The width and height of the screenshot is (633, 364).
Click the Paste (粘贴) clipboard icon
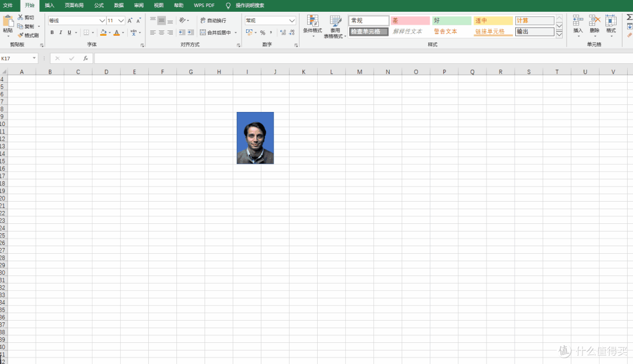(x=8, y=21)
